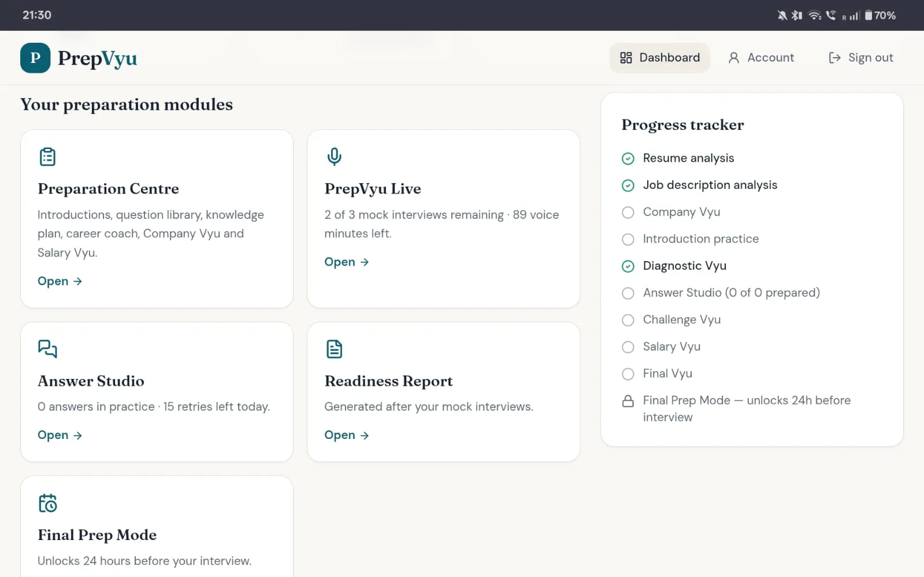Click the Your preparation modules heading
The image size is (924, 577).
127,105
